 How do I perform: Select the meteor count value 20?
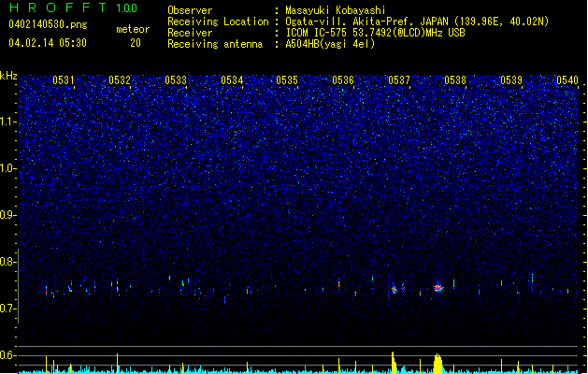coord(136,43)
